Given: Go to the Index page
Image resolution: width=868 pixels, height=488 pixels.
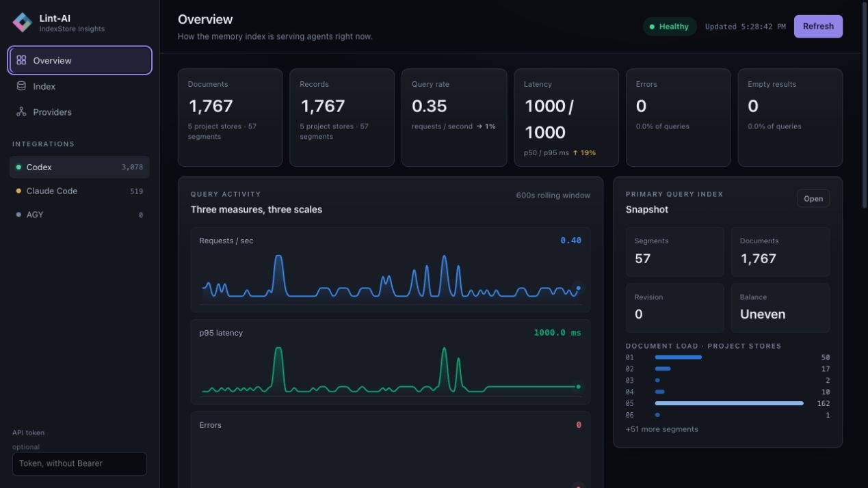Looking at the screenshot, I should pyautogui.click(x=80, y=86).
